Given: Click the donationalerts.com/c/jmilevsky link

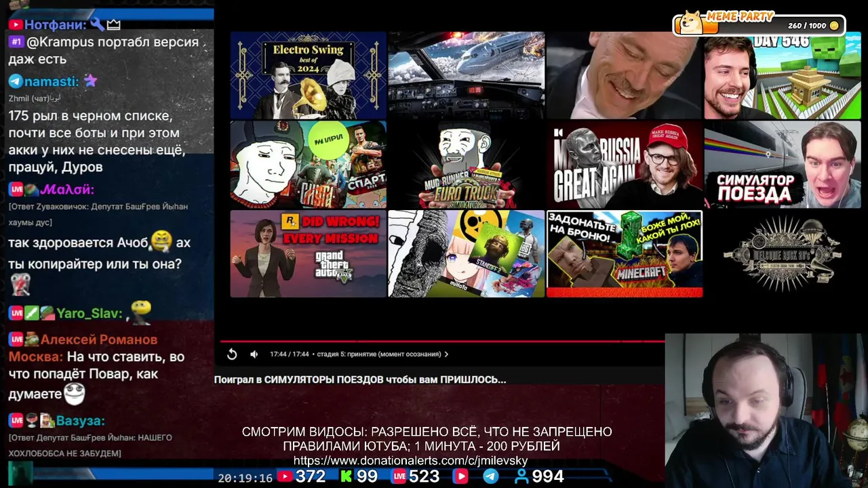Looking at the screenshot, I should click(411, 461).
